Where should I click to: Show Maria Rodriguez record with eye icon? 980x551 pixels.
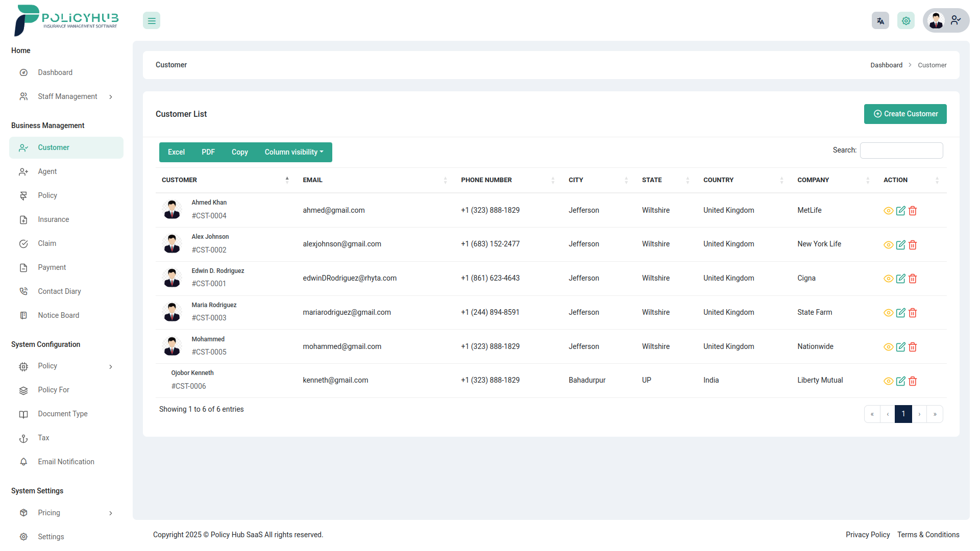click(x=888, y=313)
